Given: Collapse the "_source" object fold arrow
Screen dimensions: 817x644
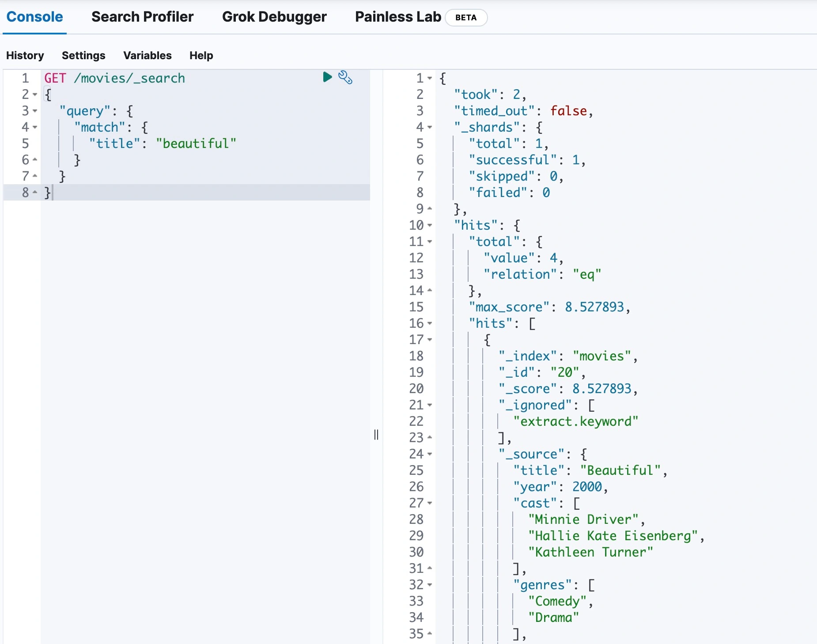Looking at the screenshot, I should 429,454.
